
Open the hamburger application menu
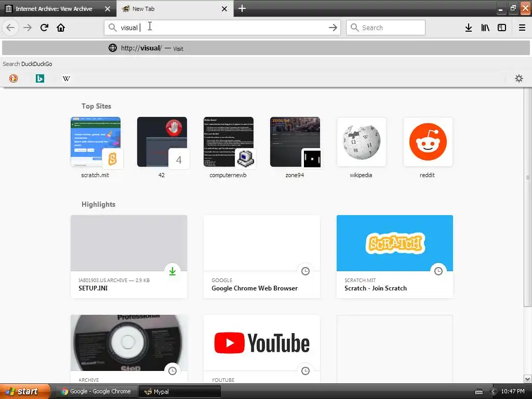(522, 28)
